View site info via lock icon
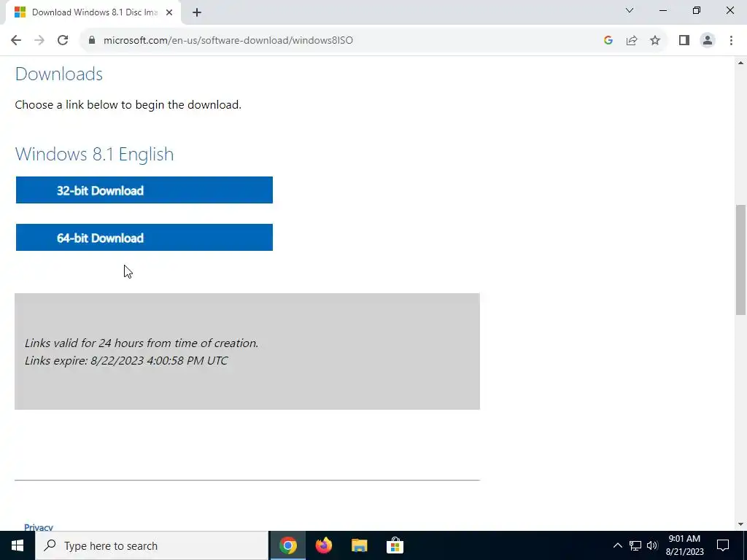Screen dimensions: 747x560 click(92, 40)
